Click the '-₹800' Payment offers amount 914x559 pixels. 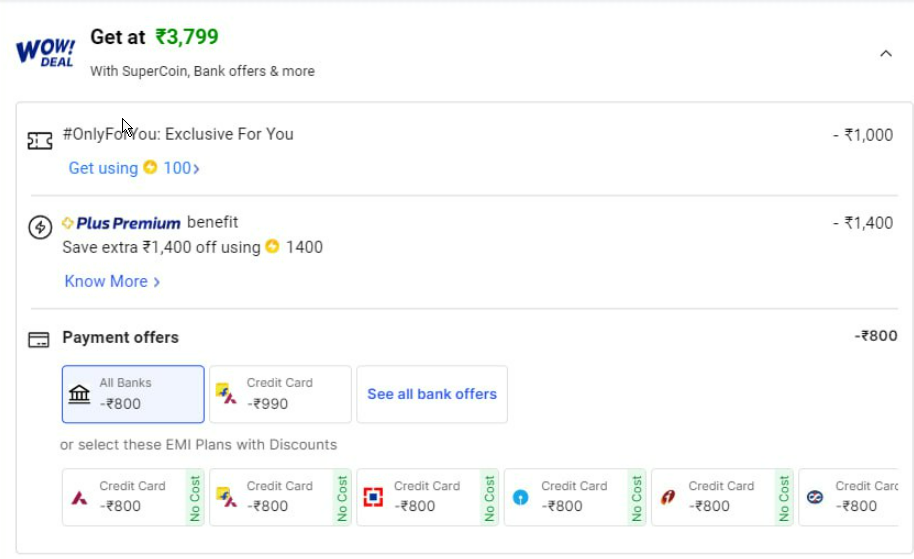tap(876, 336)
